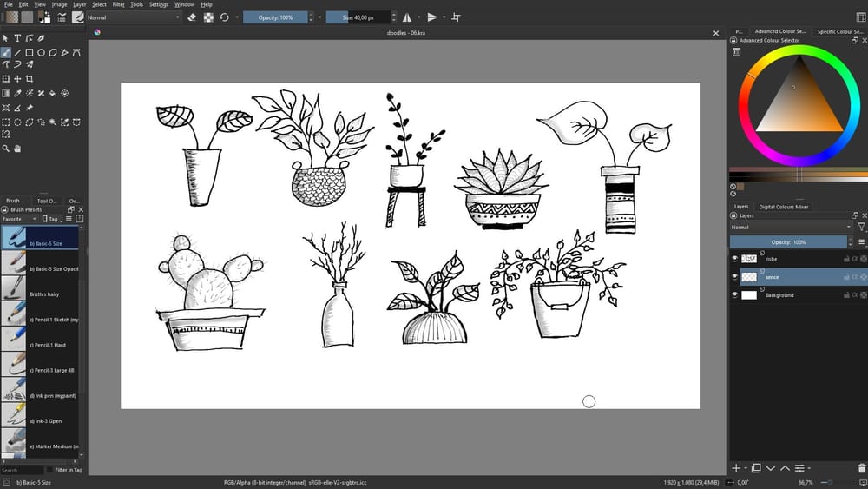Image resolution: width=868 pixels, height=489 pixels.
Task: Select the Fill bucket tool
Action: pos(53,94)
